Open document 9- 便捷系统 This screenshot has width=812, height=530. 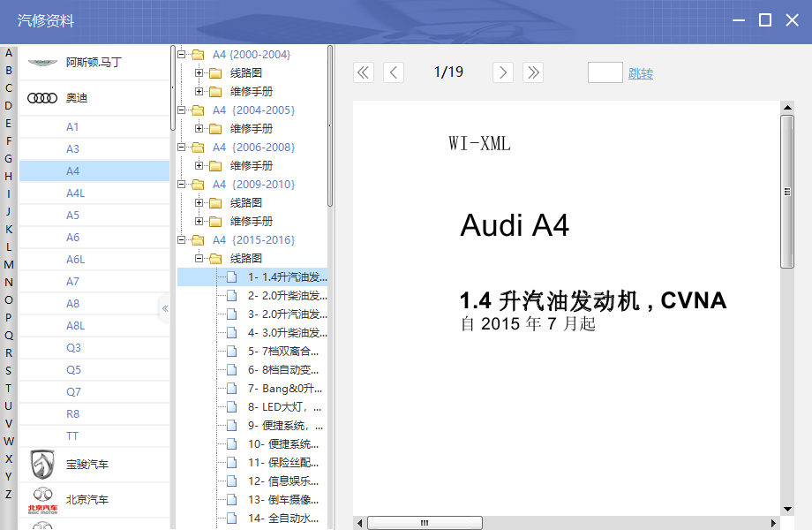(285, 426)
